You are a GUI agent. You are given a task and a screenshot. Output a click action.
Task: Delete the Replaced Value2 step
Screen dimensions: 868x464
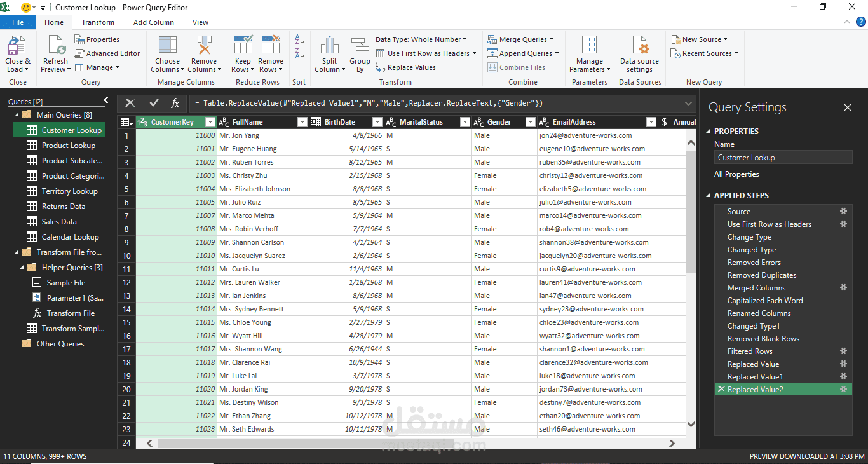(x=721, y=390)
